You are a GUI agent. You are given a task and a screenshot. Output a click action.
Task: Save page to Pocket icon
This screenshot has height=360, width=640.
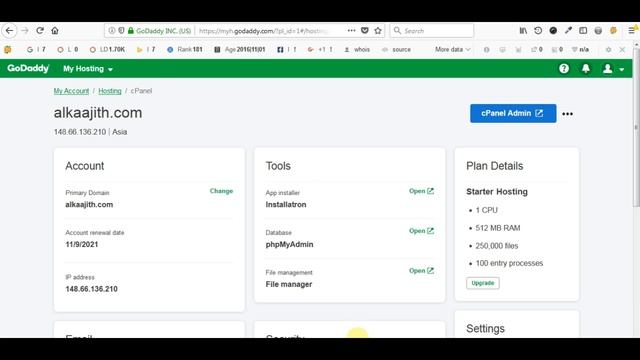[365, 31]
